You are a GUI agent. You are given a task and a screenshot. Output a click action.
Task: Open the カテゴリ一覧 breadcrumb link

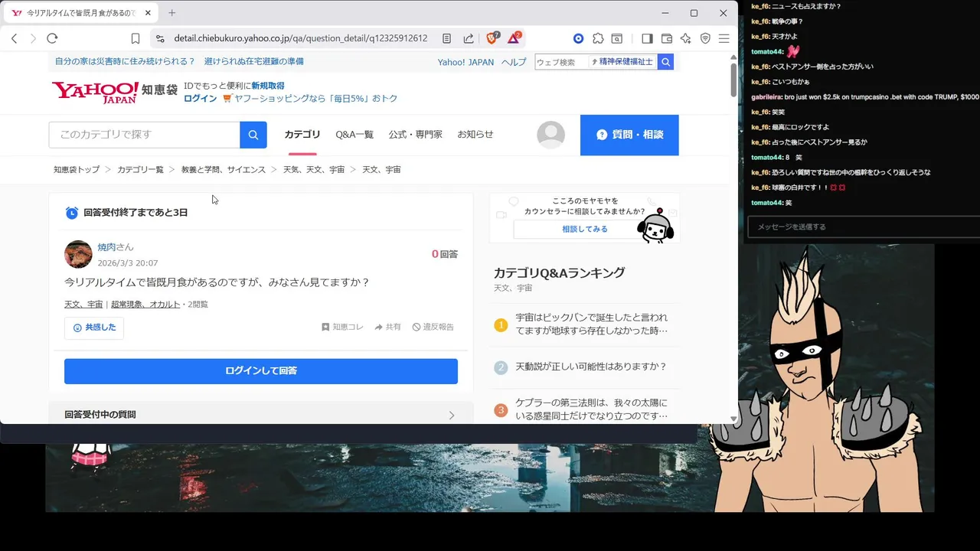[x=140, y=170]
